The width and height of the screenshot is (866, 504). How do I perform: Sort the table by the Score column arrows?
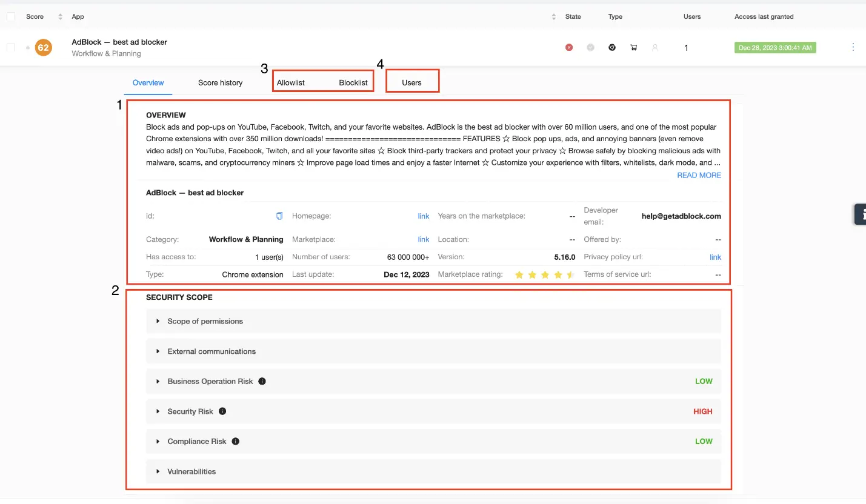click(x=60, y=16)
